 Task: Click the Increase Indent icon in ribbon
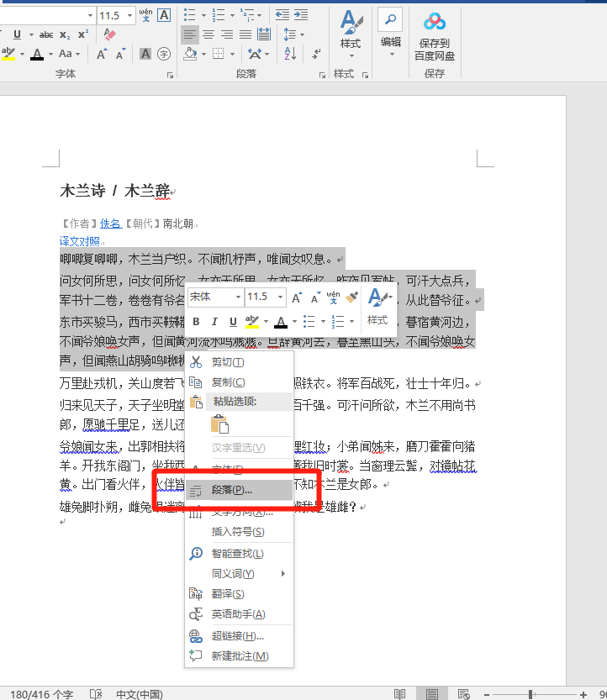pos(302,15)
